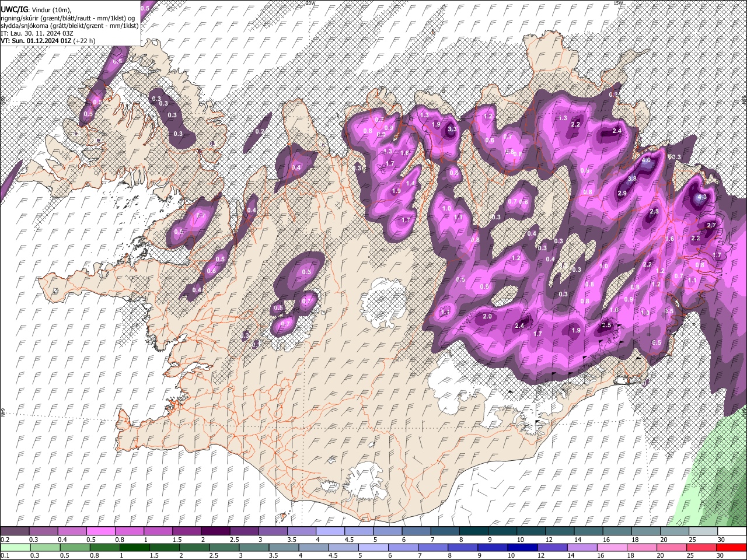The image size is (747, 560).
Task: Click the 1.4 value label on the map
Action: tap(410, 184)
